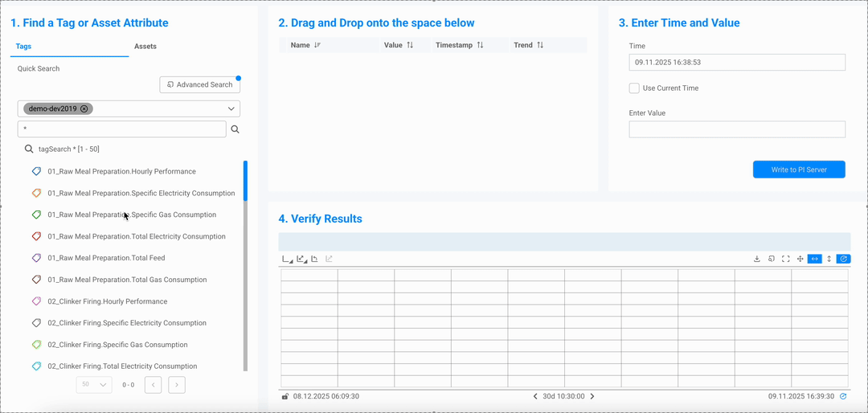
Task: Switch to the Assets tab
Action: tap(145, 47)
